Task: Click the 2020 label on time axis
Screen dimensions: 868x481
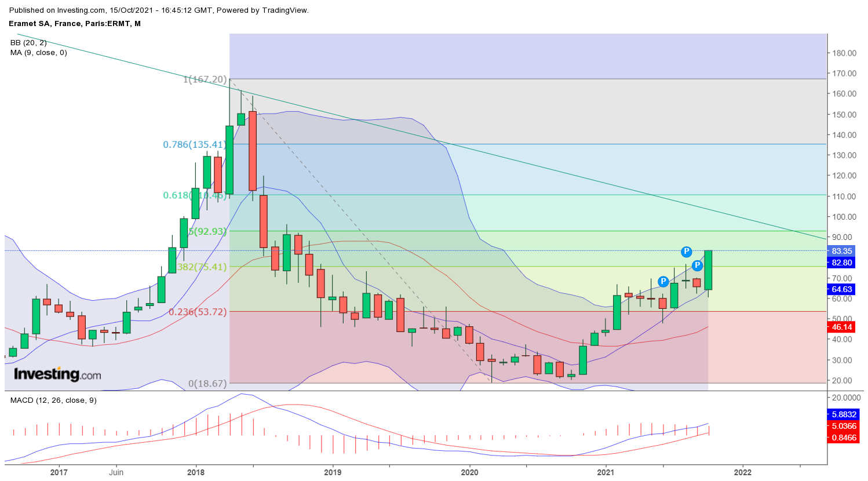Action: coord(469,472)
